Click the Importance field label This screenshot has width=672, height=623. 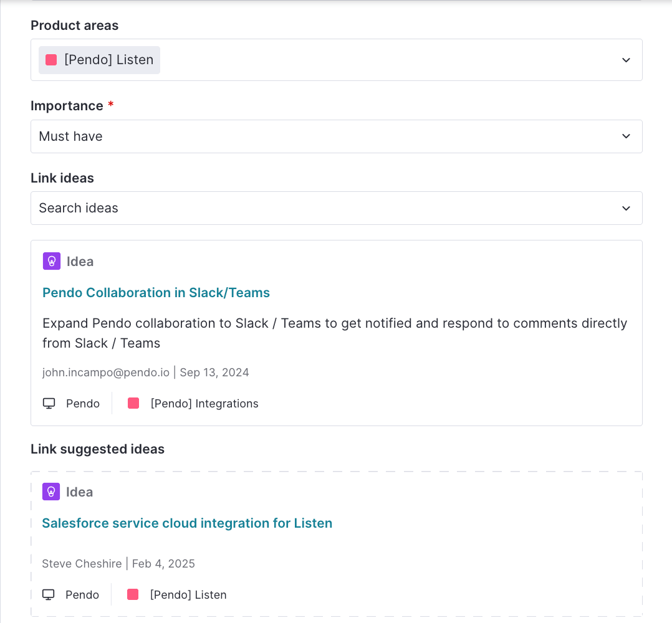point(67,106)
